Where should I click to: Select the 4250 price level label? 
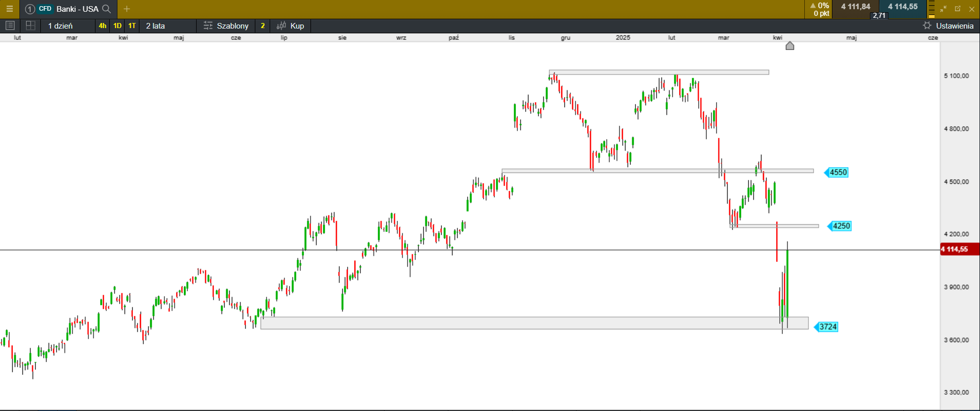841,226
